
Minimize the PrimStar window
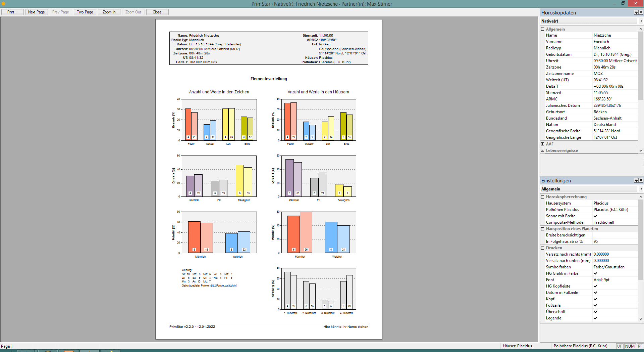[x=614, y=4]
